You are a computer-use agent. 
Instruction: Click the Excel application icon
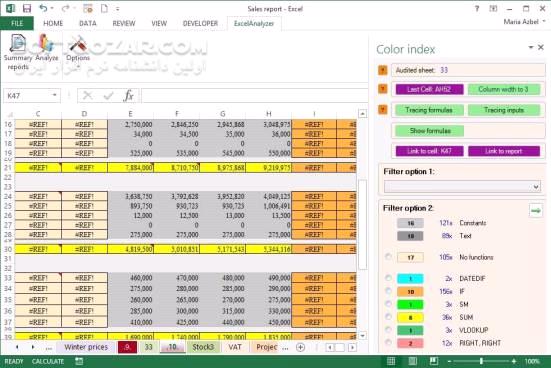(x=10, y=8)
